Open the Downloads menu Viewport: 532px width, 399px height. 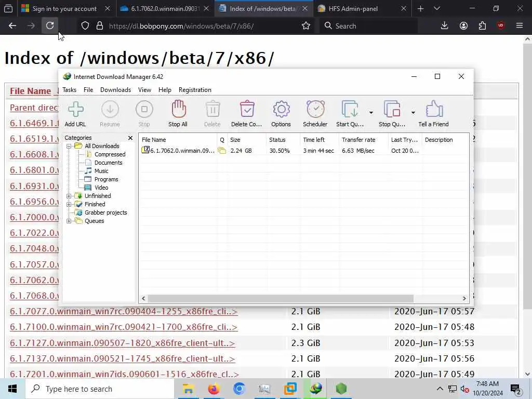pyautogui.click(x=115, y=90)
